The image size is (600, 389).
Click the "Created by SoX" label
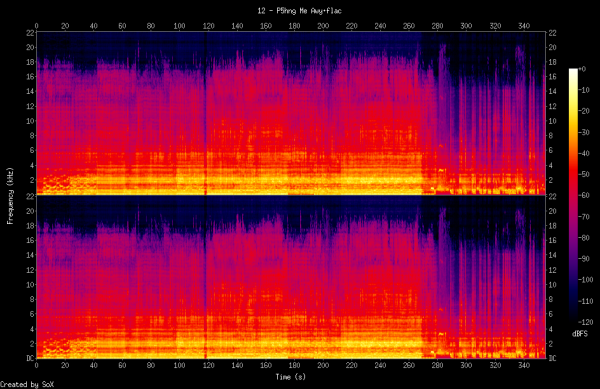pos(27,384)
